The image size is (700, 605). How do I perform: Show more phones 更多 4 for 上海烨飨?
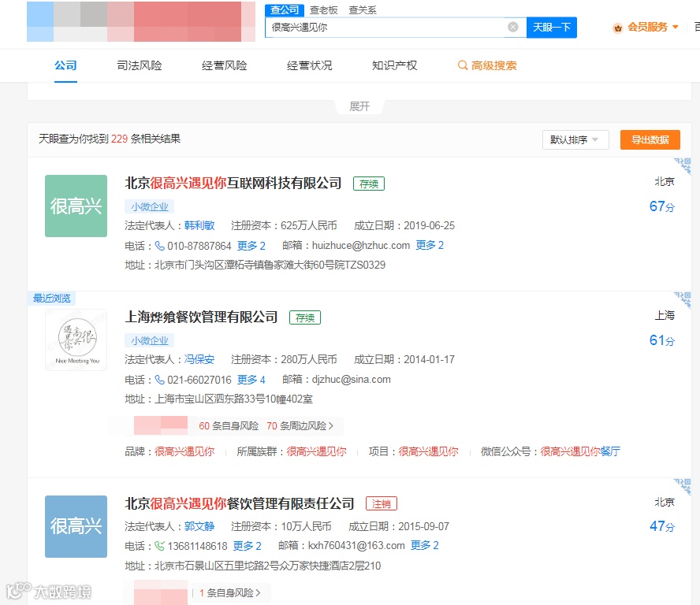251,380
